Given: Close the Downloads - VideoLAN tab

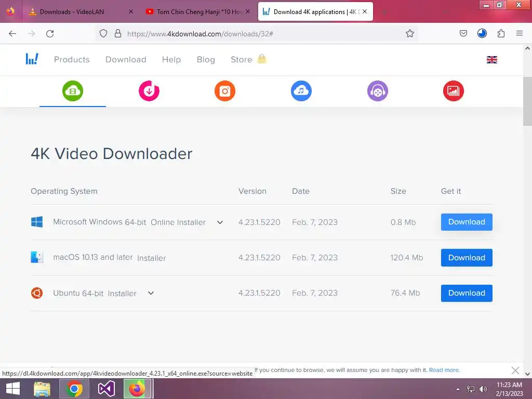Looking at the screenshot, I should (131, 11).
